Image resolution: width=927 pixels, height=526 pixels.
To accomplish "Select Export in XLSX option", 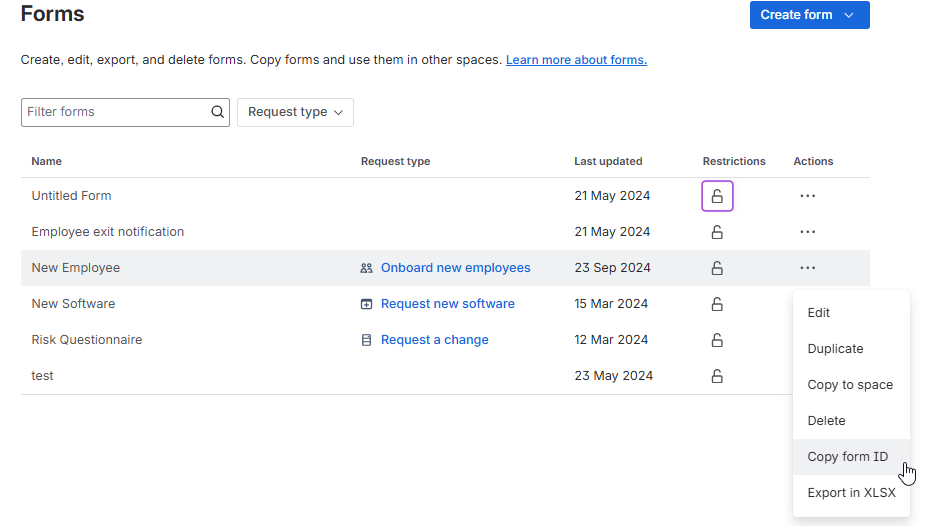I will [x=851, y=493].
